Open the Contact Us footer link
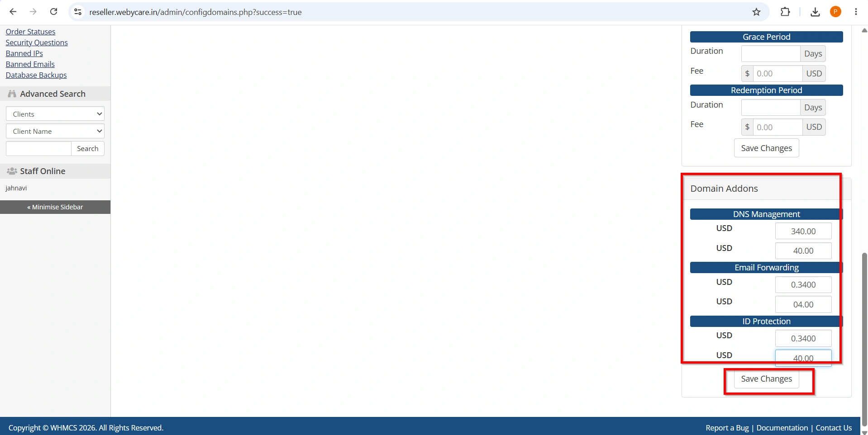868x435 pixels. tap(834, 428)
